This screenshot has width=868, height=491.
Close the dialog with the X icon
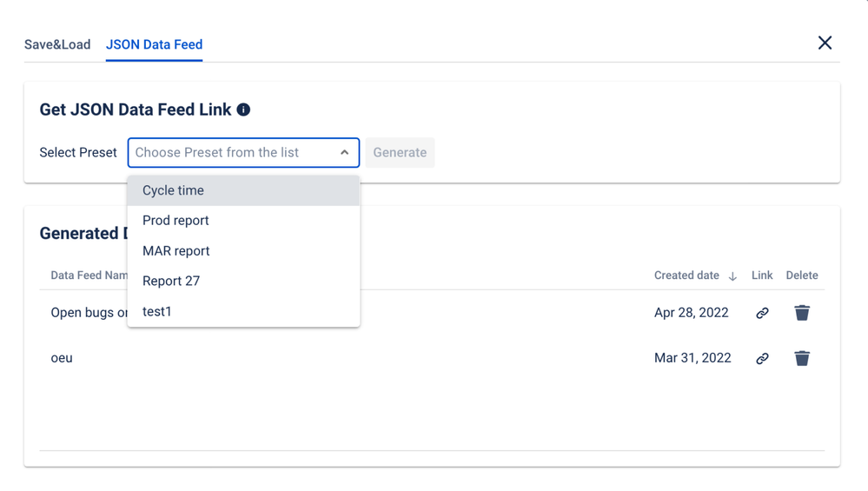click(x=825, y=43)
